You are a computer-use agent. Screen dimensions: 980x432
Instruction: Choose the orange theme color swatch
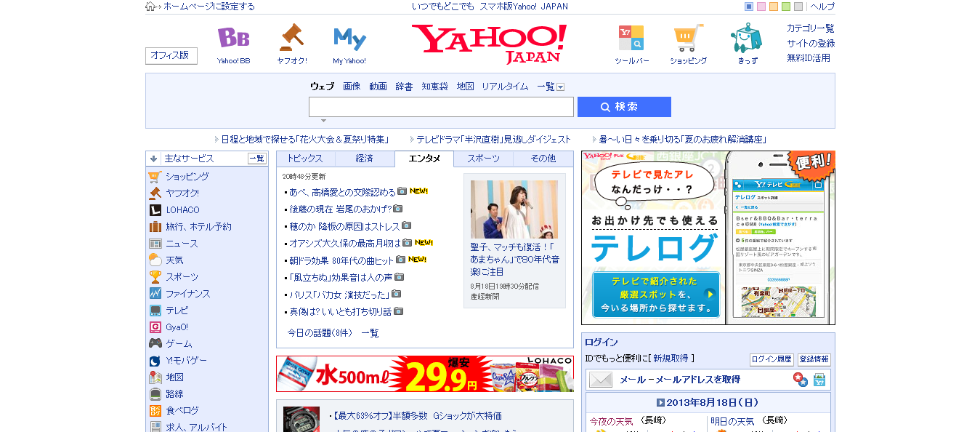click(774, 7)
